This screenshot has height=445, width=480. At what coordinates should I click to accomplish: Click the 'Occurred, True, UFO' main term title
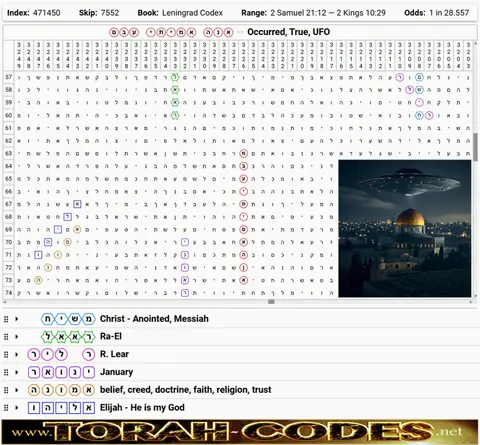tap(289, 32)
